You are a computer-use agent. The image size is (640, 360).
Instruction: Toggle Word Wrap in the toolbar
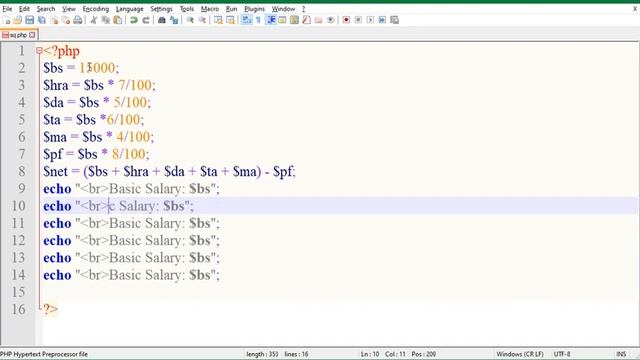coord(247,20)
